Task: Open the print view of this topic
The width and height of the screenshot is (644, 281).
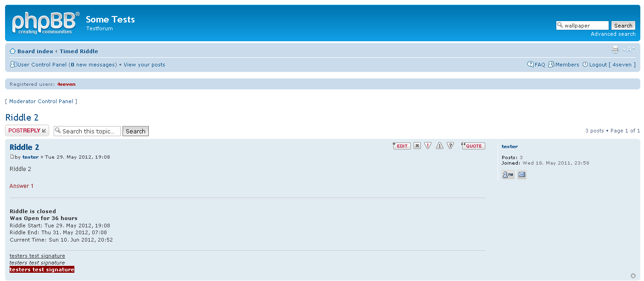Action: [x=615, y=50]
